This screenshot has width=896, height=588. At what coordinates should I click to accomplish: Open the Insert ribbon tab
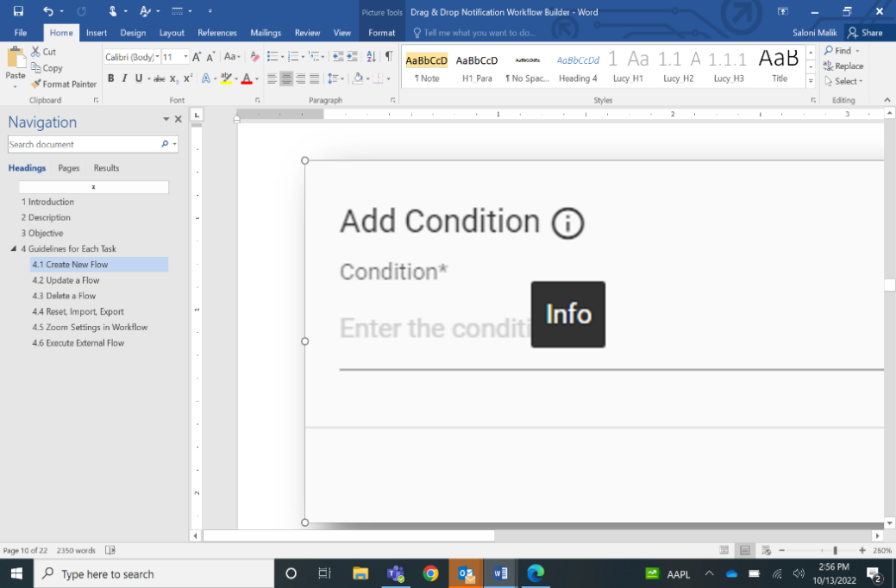[97, 33]
